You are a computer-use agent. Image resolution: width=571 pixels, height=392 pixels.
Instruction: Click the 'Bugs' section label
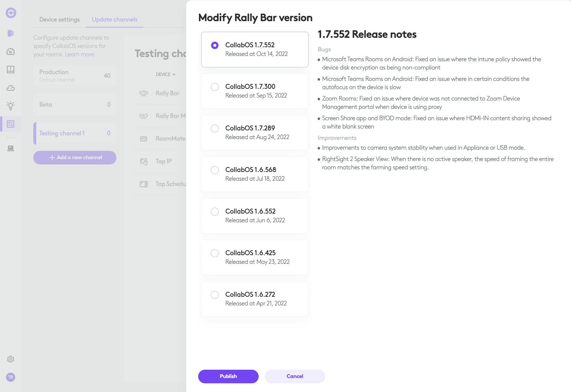[x=324, y=49]
